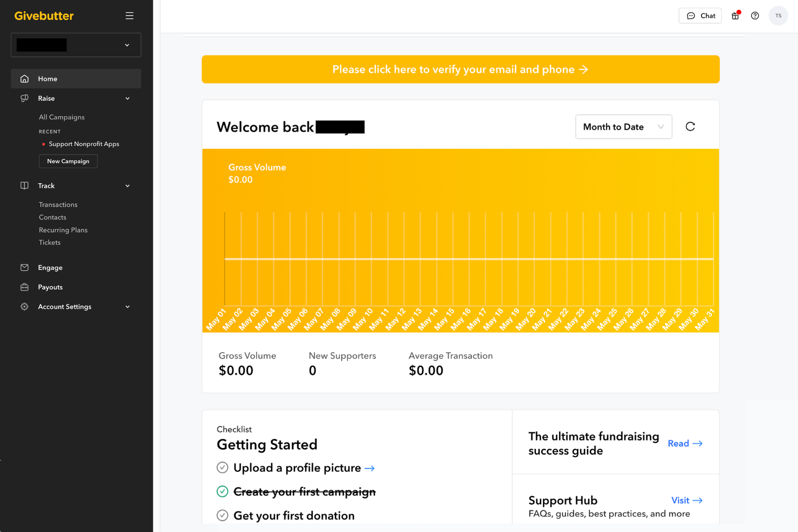Screen dimensions: 798x532
Task: Click the help question mark icon
Action: tap(755, 16)
